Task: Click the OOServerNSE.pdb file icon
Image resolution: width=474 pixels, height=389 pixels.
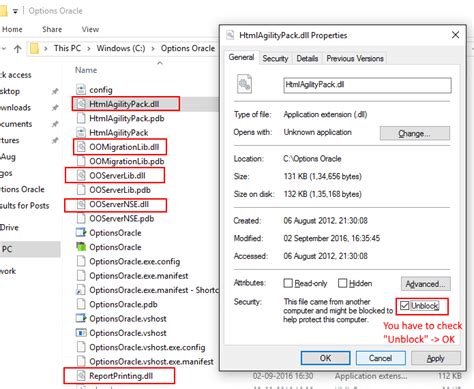Action: (x=81, y=219)
